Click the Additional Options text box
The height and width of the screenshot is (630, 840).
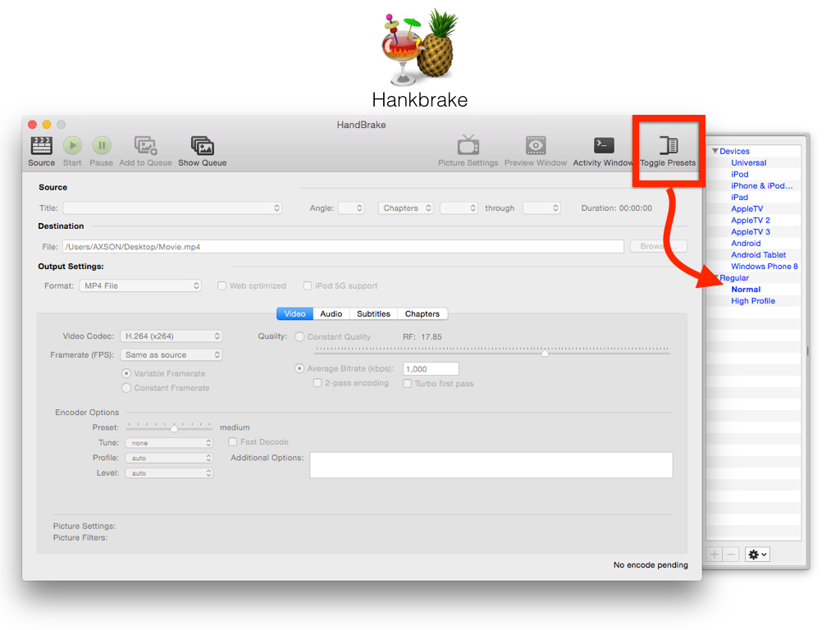click(491, 465)
